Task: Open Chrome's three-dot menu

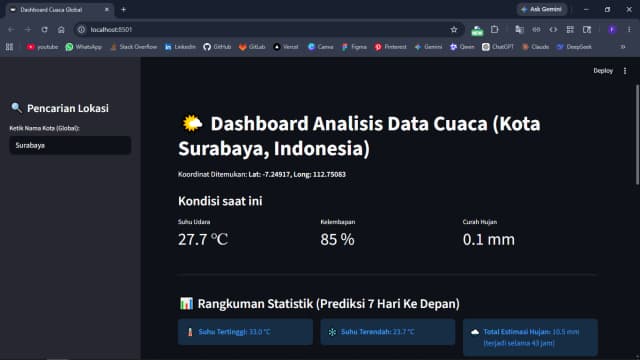Action: pos(629,29)
